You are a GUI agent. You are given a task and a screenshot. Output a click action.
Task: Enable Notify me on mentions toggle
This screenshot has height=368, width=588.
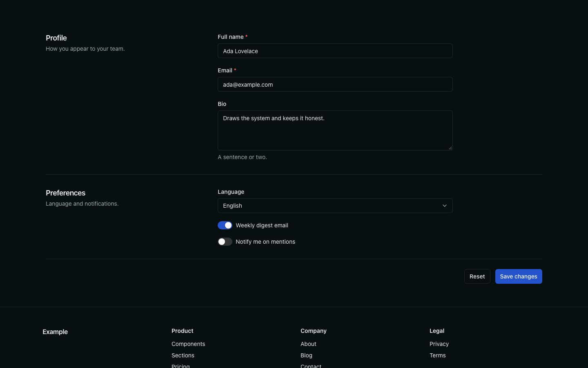click(225, 242)
